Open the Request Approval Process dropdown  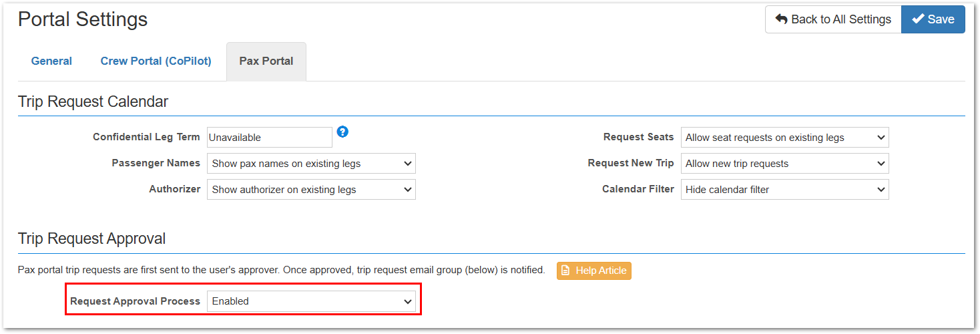tap(311, 301)
